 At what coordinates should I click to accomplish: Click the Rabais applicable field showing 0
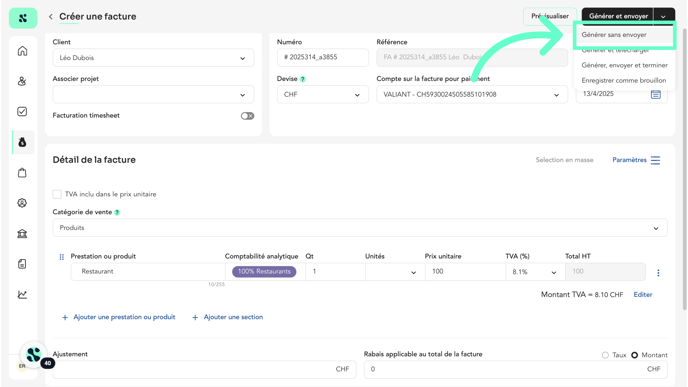click(516, 369)
